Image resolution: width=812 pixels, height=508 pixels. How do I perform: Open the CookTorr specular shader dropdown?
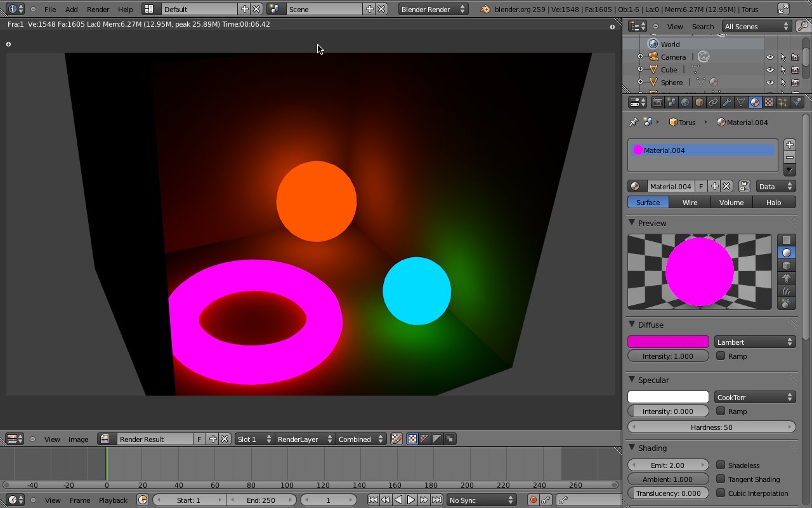pyautogui.click(x=755, y=397)
